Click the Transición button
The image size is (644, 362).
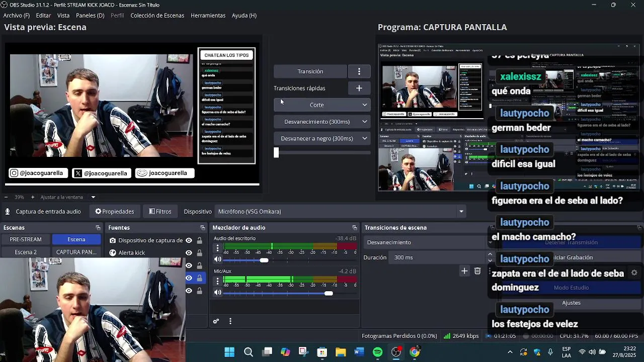(310, 71)
